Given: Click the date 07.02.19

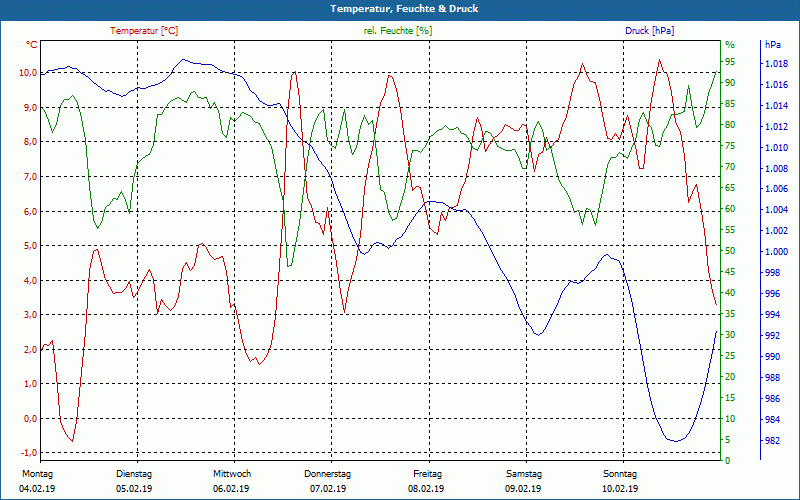Looking at the screenshot, I should point(328,489).
